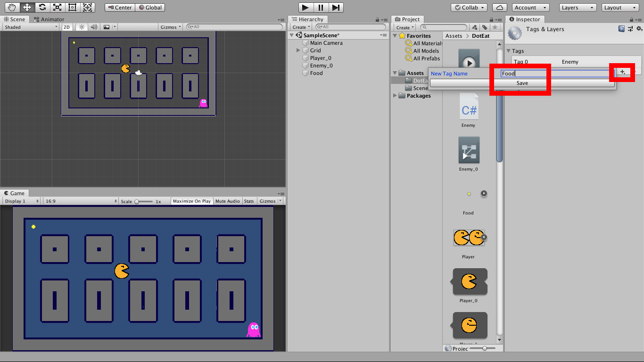Open the Project Create dropdown
644x362 pixels.
405,27
